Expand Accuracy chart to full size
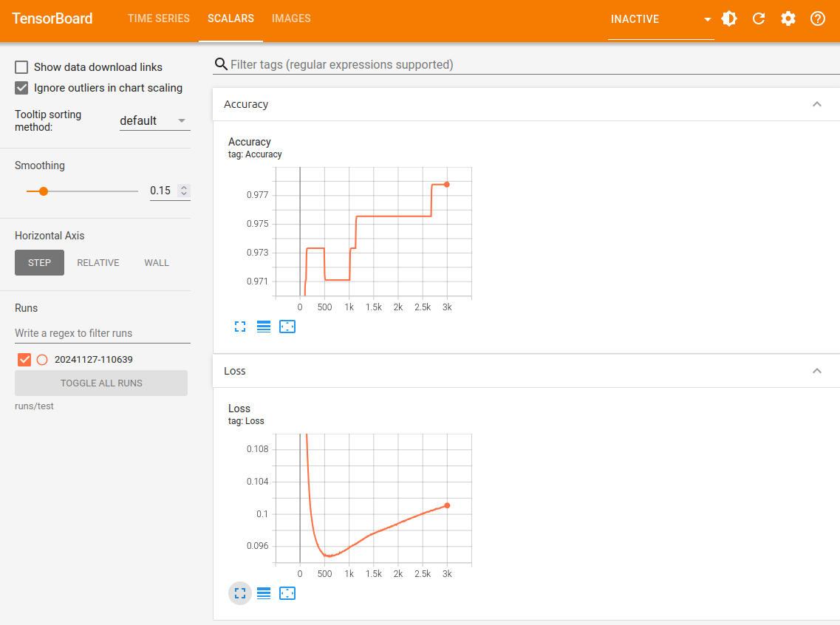 [240, 327]
